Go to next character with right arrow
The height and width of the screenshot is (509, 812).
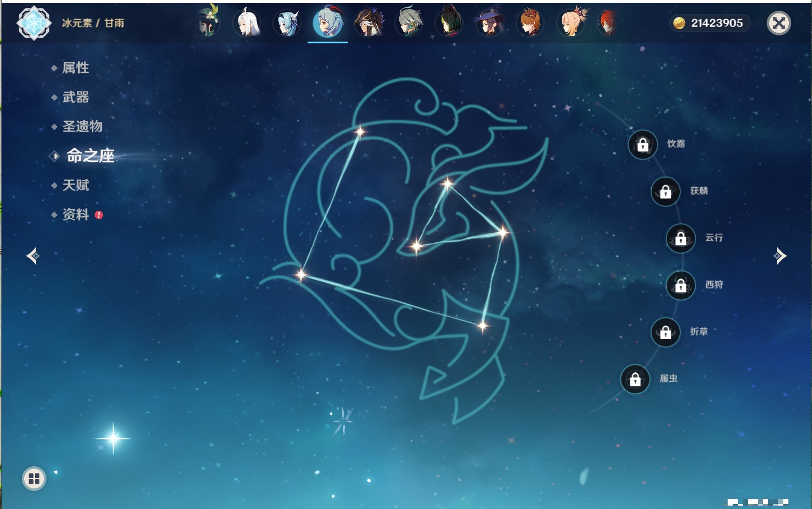pyautogui.click(x=780, y=256)
